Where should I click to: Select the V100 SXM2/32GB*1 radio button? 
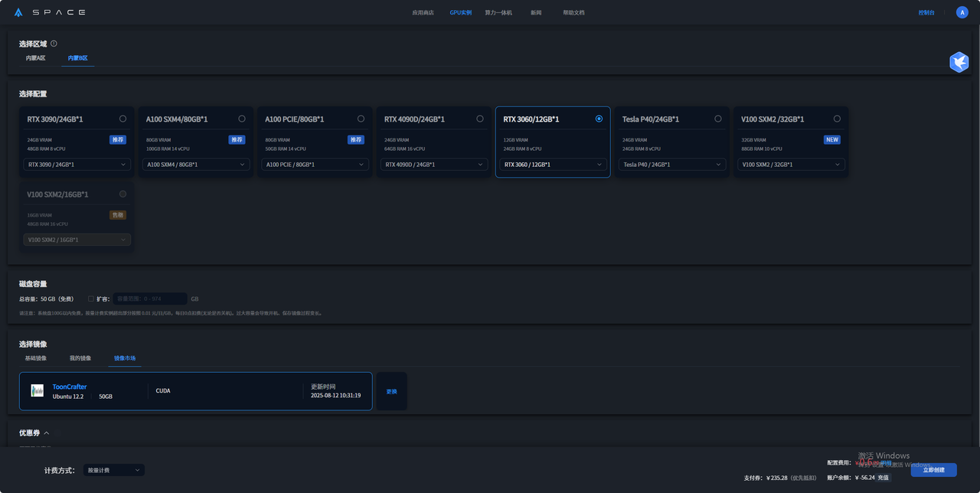[837, 119]
